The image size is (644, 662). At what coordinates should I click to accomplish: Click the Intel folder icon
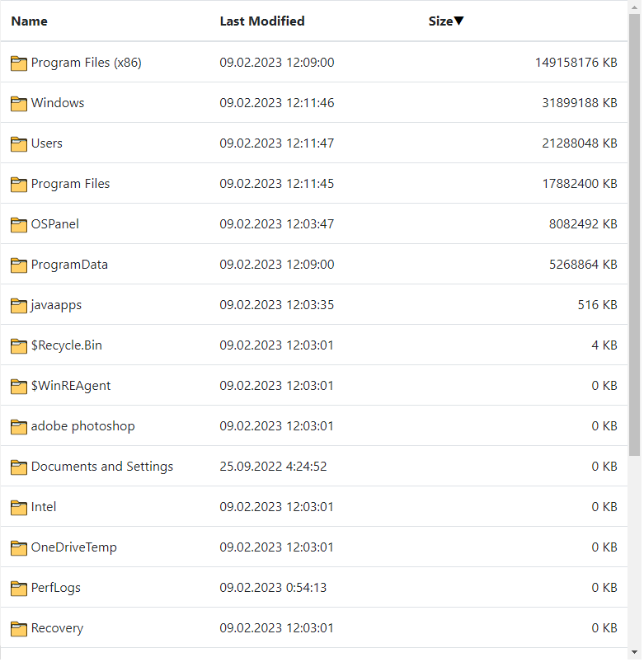pyautogui.click(x=18, y=507)
